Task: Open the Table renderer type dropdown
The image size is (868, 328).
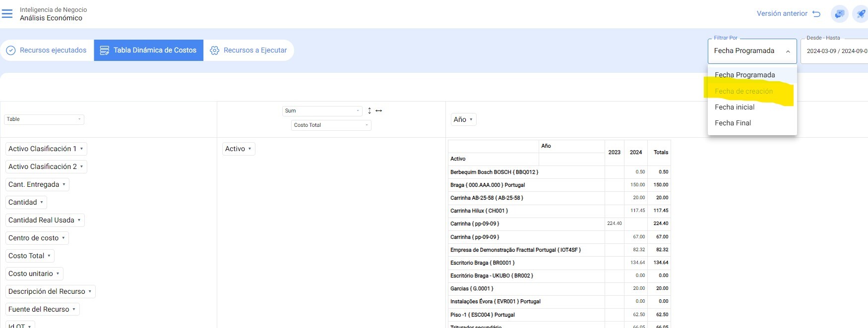Action: (x=44, y=119)
